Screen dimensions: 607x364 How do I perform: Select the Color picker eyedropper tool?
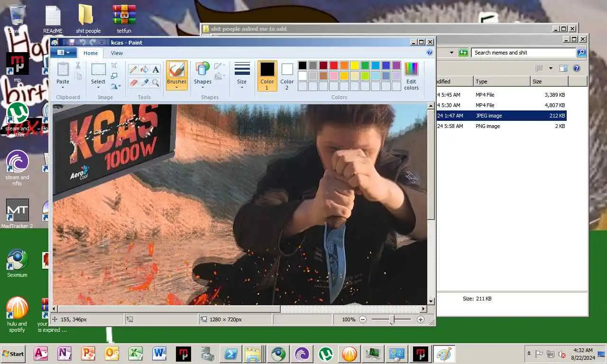pyautogui.click(x=145, y=83)
